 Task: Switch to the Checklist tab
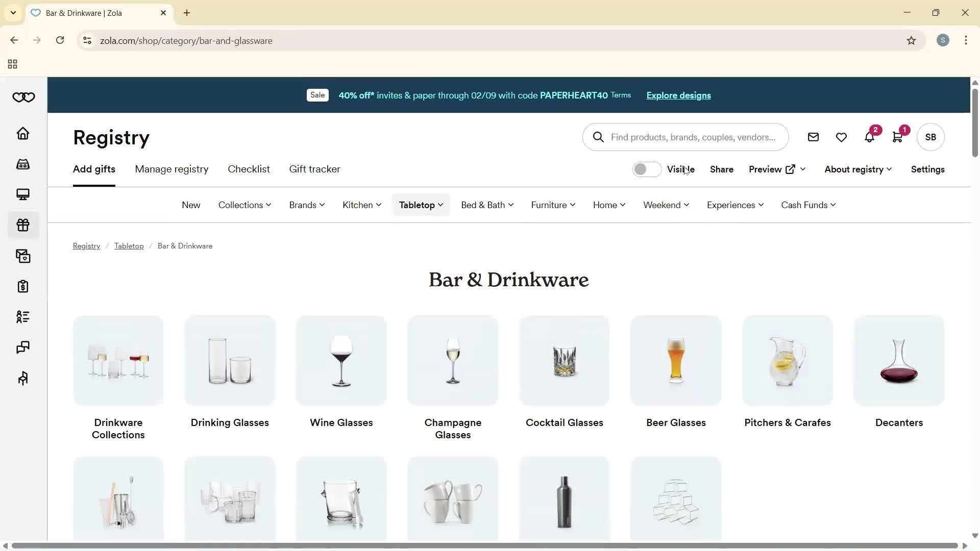(249, 169)
